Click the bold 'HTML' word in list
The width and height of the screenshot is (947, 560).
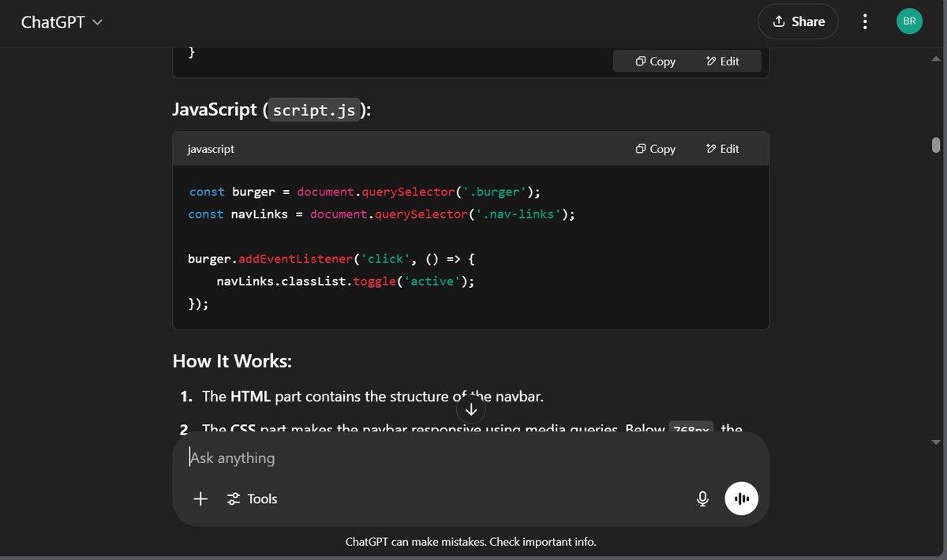[250, 397]
